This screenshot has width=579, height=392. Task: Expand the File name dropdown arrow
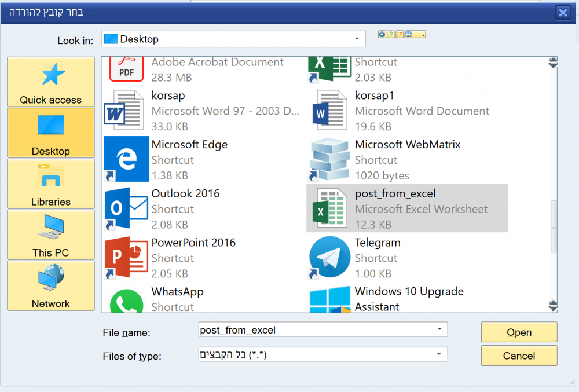pos(439,329)
